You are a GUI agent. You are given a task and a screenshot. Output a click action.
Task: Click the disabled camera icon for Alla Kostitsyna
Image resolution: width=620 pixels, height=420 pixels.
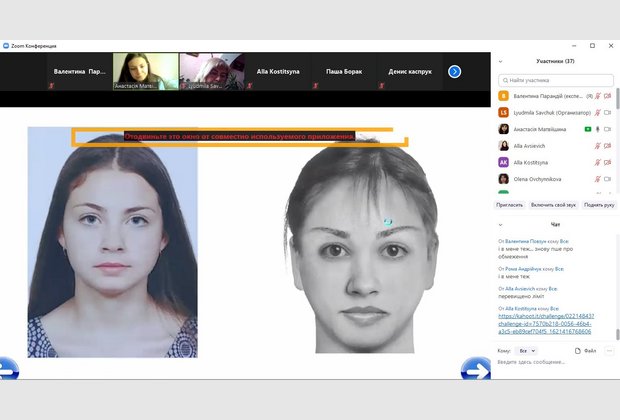point(608,162)
